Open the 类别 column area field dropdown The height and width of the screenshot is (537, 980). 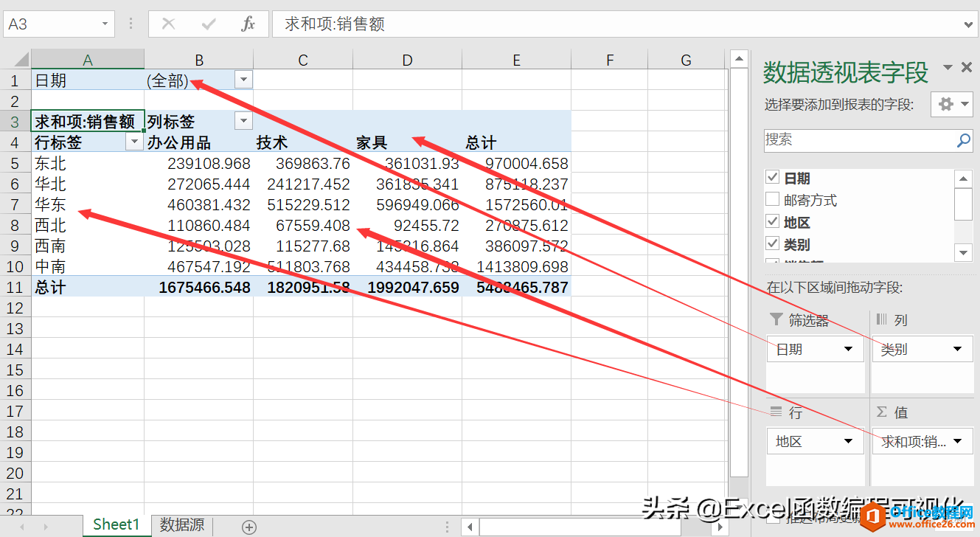(958, 349)
